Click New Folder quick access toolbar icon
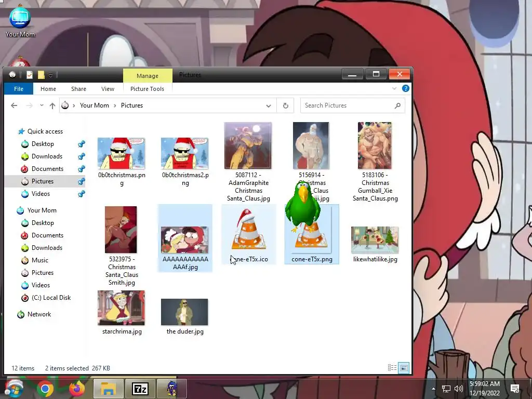Image resolution: width=532 pixels, height=399 pixels. coord(41,75)
